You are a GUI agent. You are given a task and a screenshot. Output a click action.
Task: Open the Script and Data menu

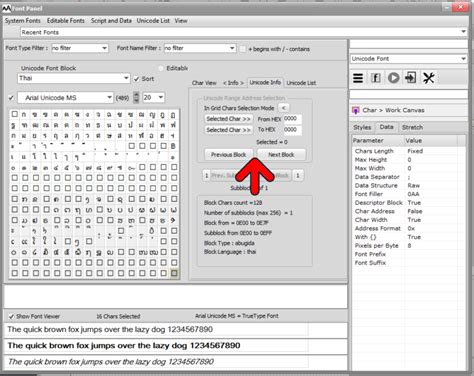coord(111,21)
